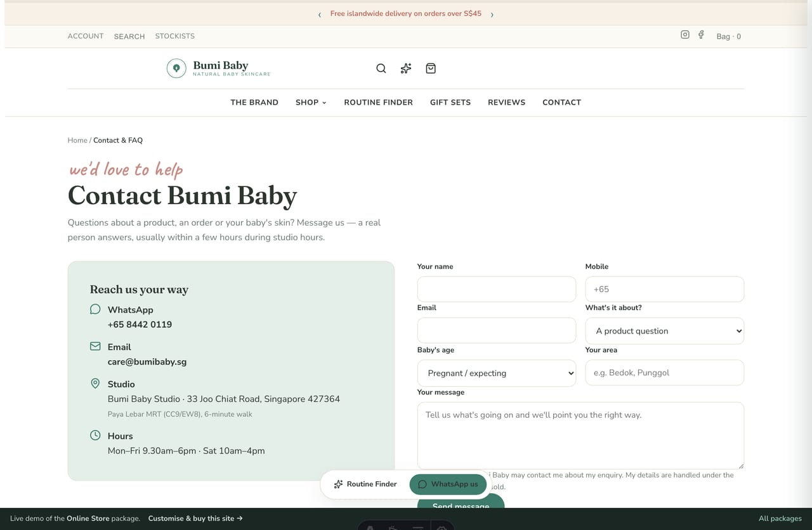Click the care@bumibaby.sg email address
Screen dimensions: 812x530
click(x=147, y=362)
